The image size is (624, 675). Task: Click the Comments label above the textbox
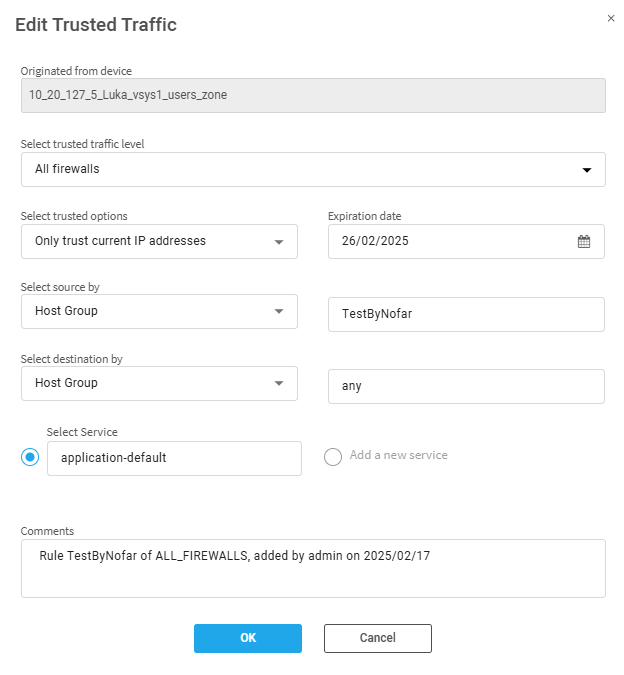coord(47,531)
